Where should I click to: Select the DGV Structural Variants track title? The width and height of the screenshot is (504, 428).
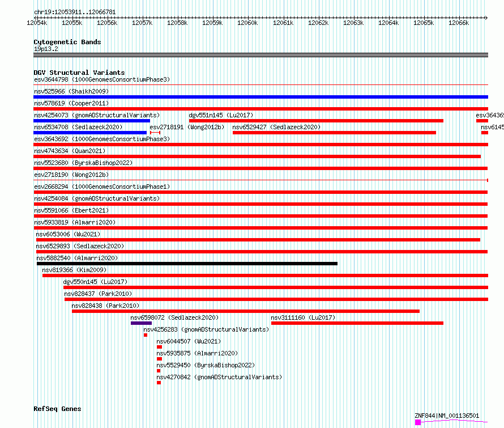click(79, 73)
